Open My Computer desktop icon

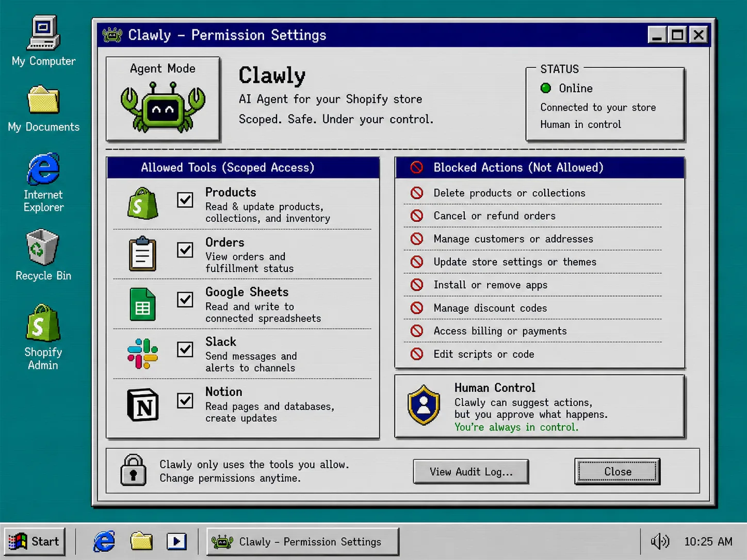click(43, 41)
